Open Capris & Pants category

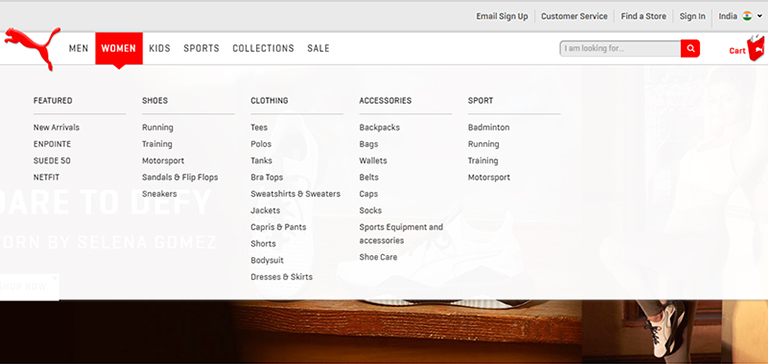click(278, 227)
